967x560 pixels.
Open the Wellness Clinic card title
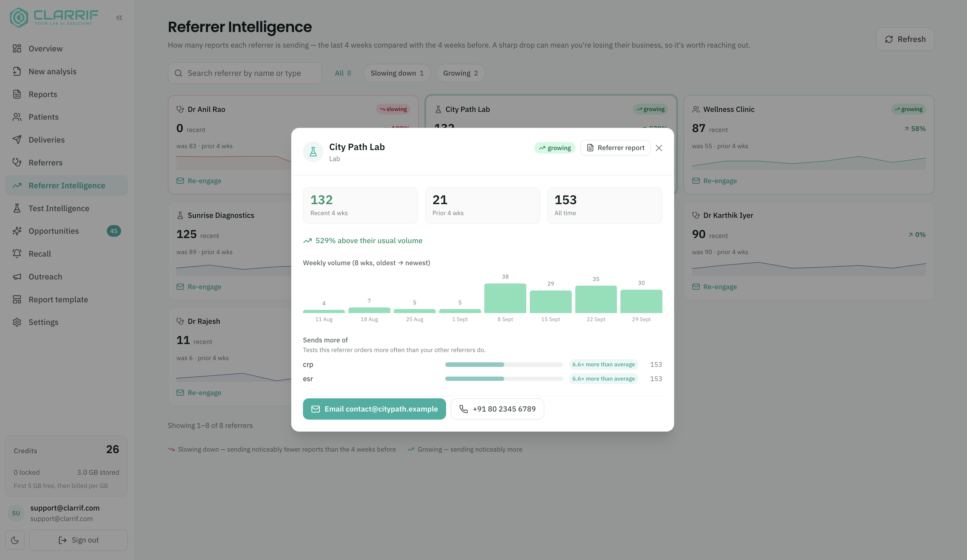(729, 109)
